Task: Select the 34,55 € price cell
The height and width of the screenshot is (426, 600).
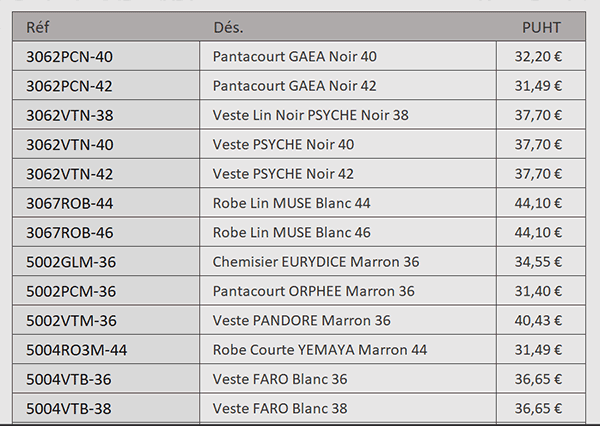Action: pos(538,262)
